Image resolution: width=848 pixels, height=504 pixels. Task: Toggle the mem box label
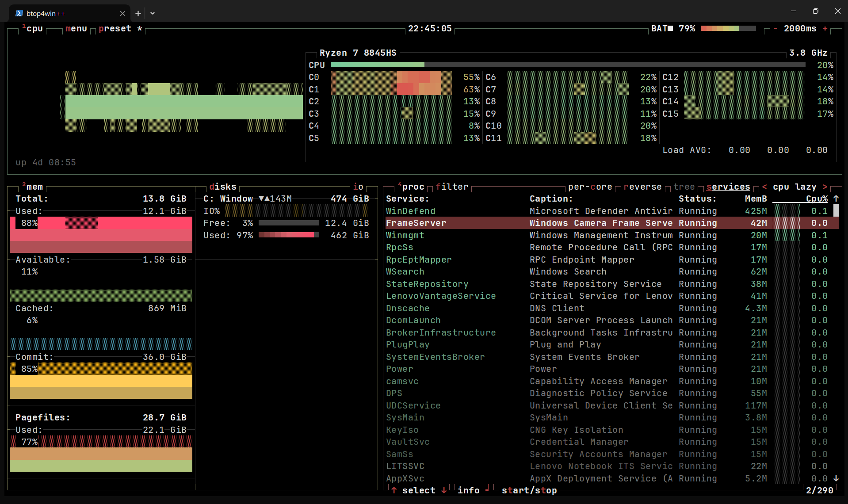click(x=34, y=187)
